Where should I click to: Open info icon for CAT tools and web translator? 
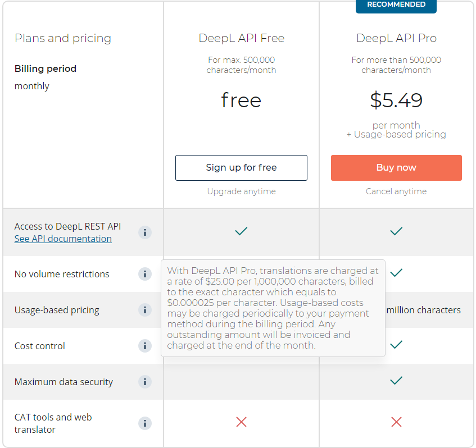click(145, 423)
